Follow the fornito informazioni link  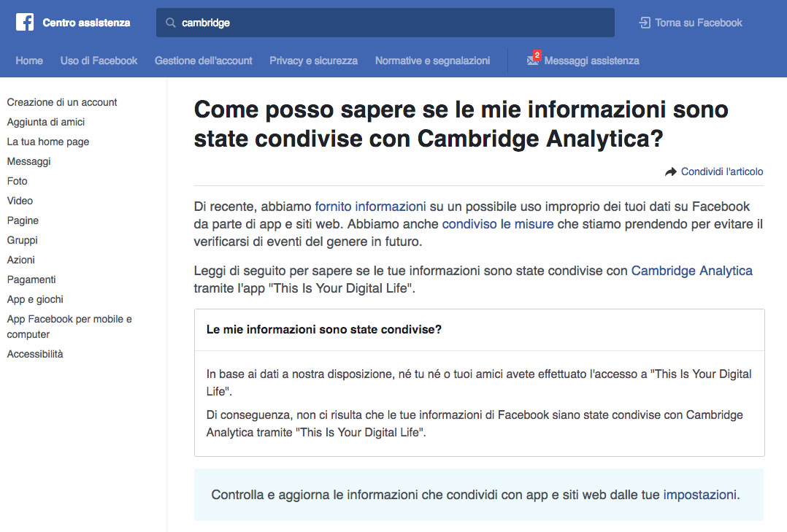[x=370, y=207]
